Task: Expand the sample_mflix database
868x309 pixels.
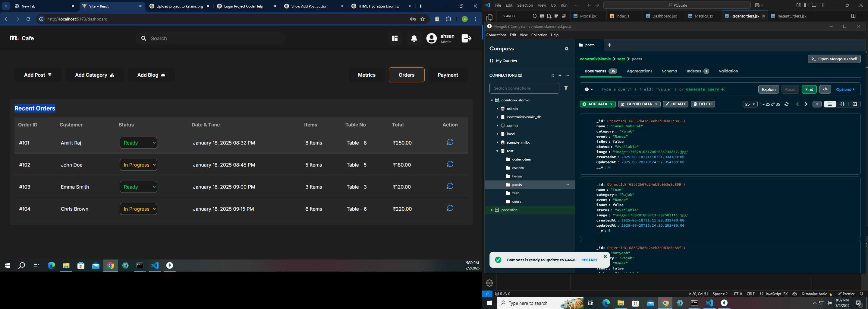Action: tap(497, 142)
